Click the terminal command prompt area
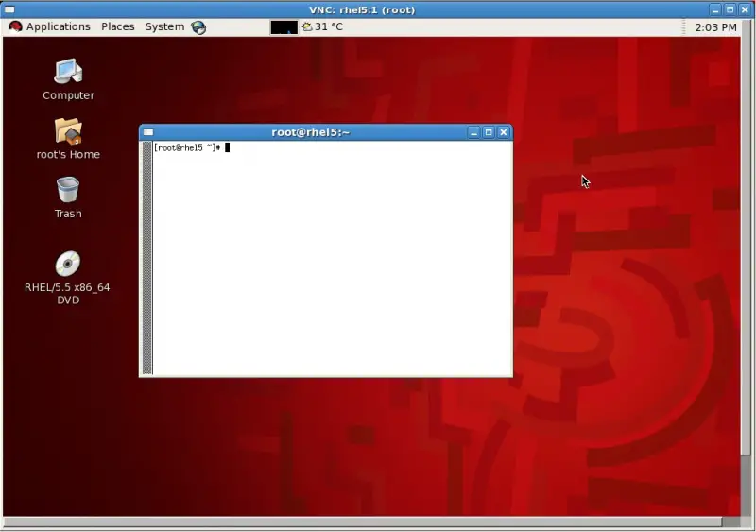Screen dimensions: 756x532 pyautogui.click(x=331, y=255)
